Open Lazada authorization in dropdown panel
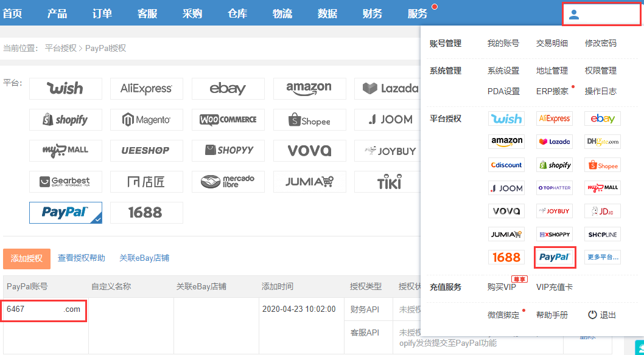The width and height of the screenshot is (644, 355). [555, 142]
